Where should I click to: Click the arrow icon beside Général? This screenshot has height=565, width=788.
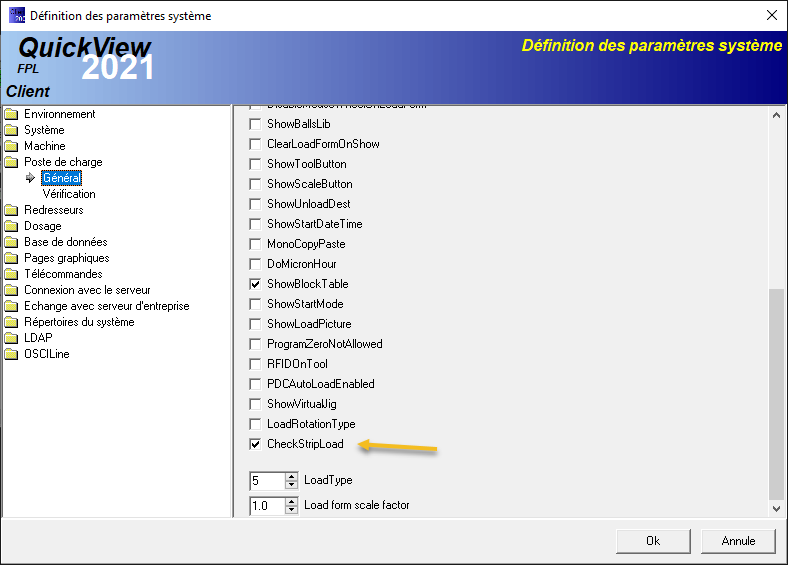click(30, 178)
